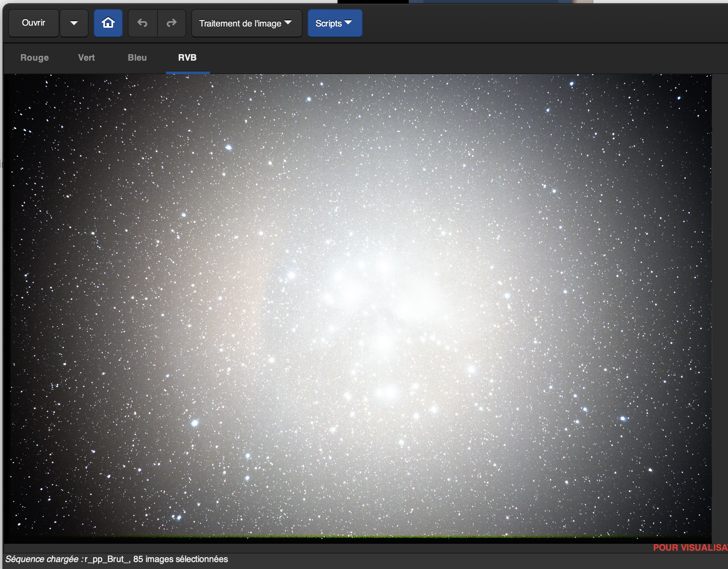
Task: Switch to the Rouge channel tab
Action: (x=35, y=58)
